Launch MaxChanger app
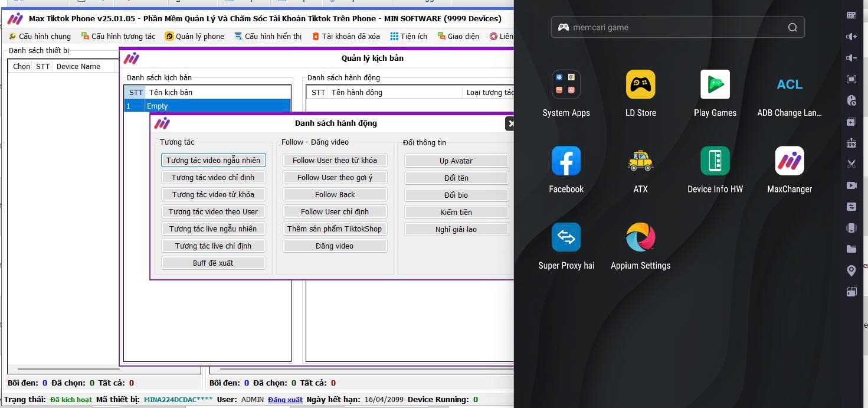This screenshot has height=408, width=868. 790,161
